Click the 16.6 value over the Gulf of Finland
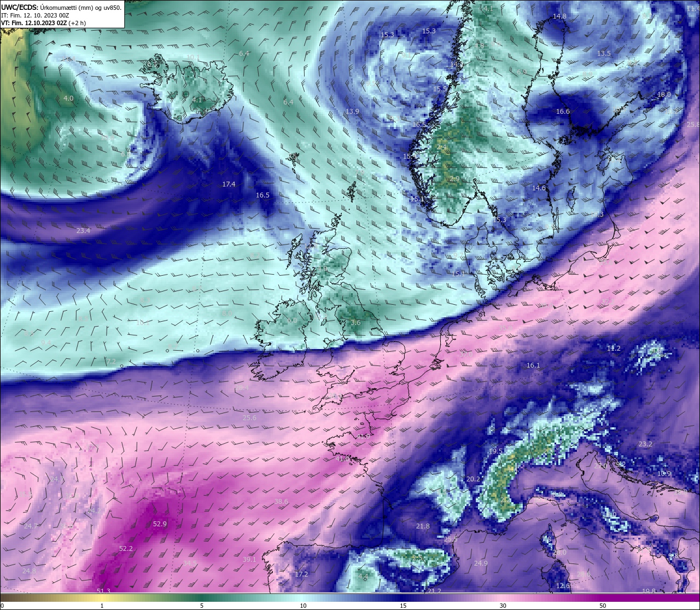The image size is (700, 610). [x=563, y=112]
